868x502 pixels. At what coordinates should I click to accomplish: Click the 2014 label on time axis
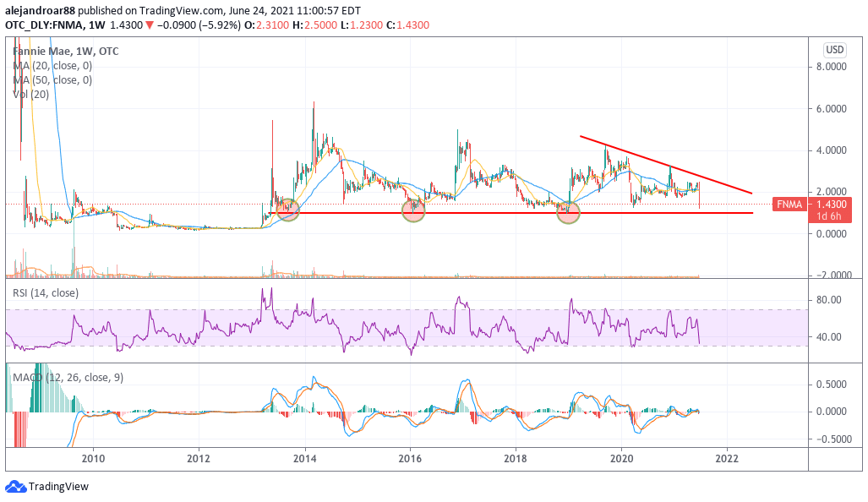coord(304,458)
